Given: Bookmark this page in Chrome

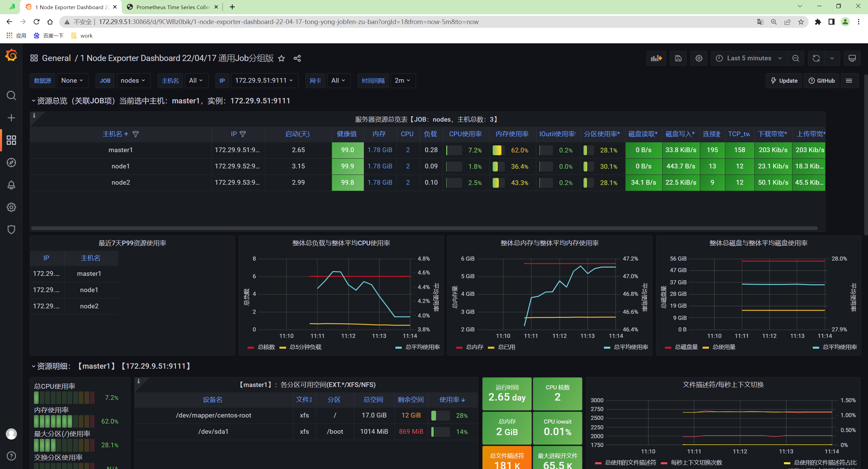Looking at the screenshot, I should [801, 22].
